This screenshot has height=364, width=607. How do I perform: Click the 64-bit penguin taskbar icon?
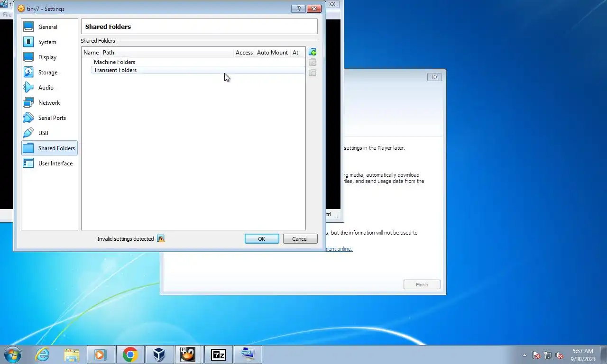[x=188, y=355]
